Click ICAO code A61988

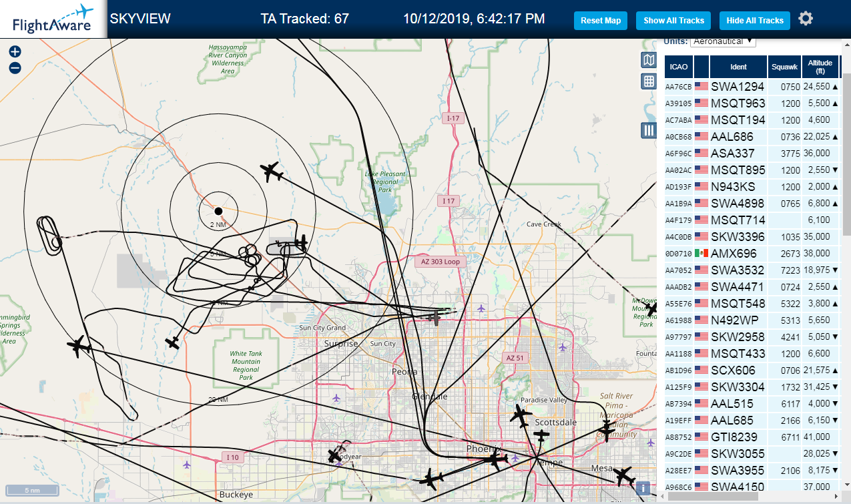tap(679, 320)
